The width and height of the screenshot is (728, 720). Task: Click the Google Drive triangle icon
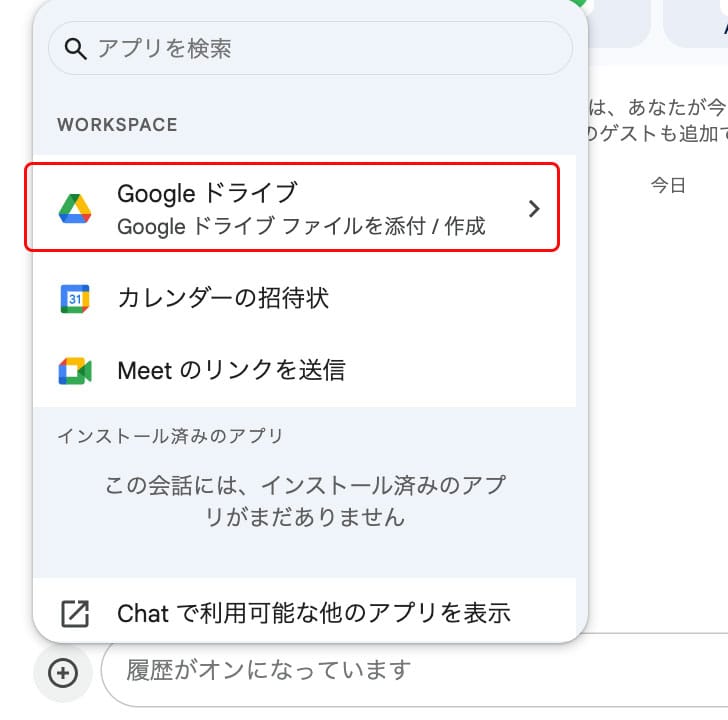point(75,208)
